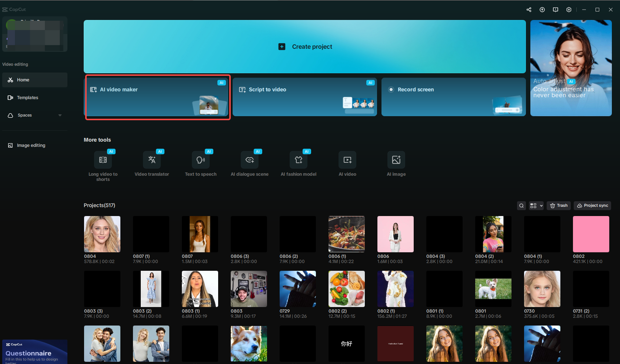Expand the Spaces section in the sidebar
The height and width of the screenshot is (364, 620).
point(60,115)
